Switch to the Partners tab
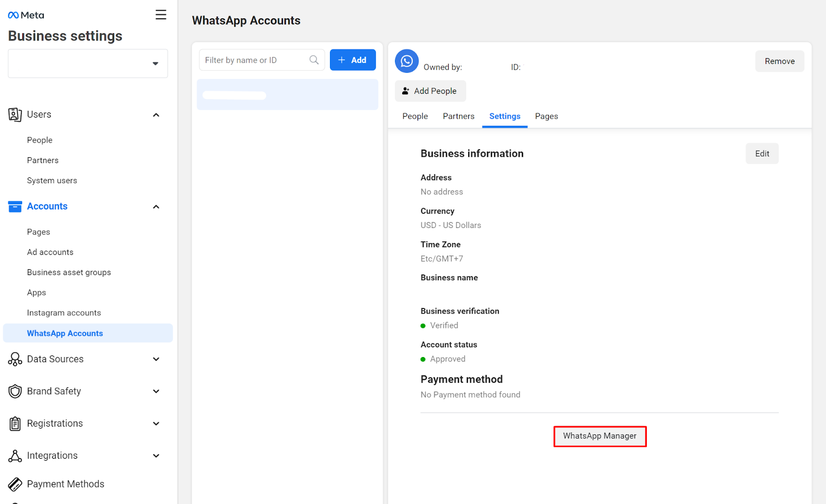This screenshot has height=504, width=826. (x=458, y=116)
